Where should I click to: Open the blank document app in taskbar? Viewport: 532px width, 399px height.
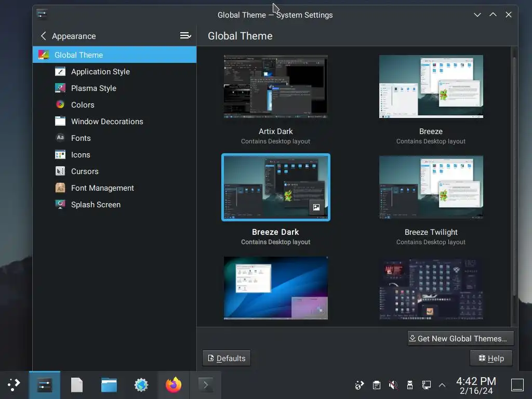tap(77, 385)
